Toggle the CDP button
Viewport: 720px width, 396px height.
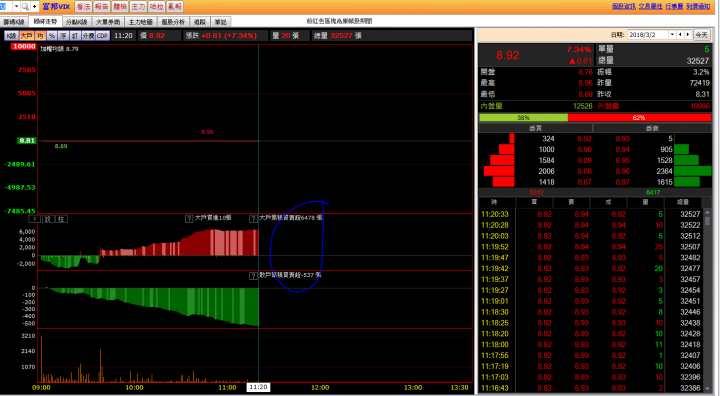(x=102, y=36)
